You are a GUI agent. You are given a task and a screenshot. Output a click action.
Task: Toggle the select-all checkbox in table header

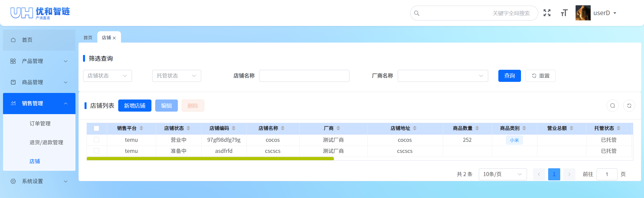pos(96,128)
